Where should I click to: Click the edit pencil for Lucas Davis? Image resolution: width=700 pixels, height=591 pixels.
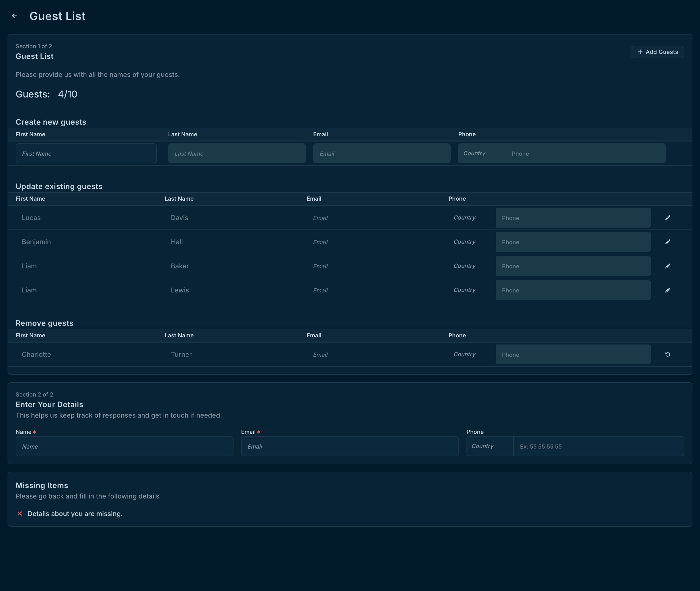coord(668,218)
